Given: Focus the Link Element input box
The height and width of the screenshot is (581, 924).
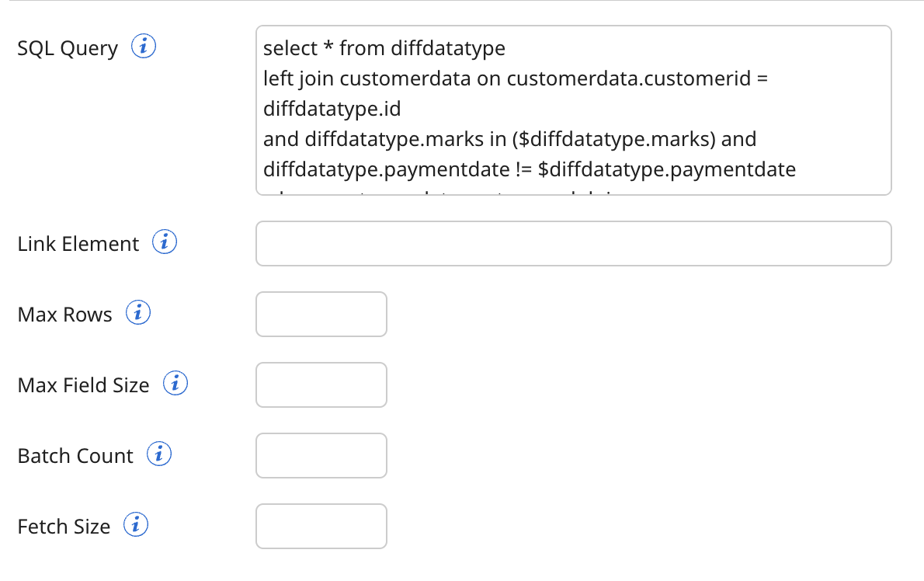Looking at the screenshot, I should coord(573,243).
